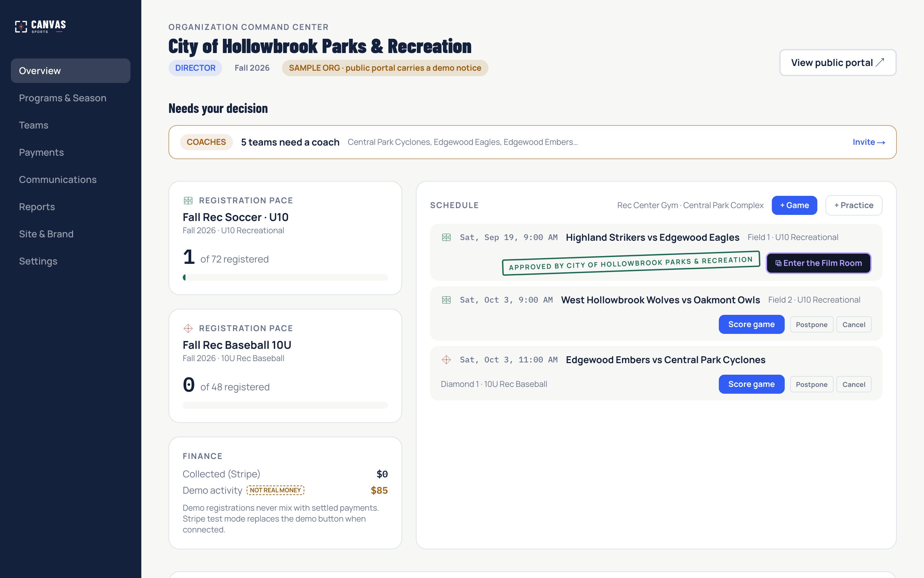This screenshot has height=578, width=924.
Task: Open the Reports section
Action: 71,206
